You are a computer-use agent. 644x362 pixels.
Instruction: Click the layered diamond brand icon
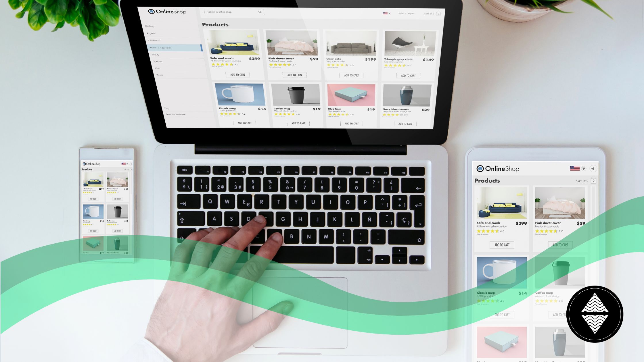pos(595,314)
